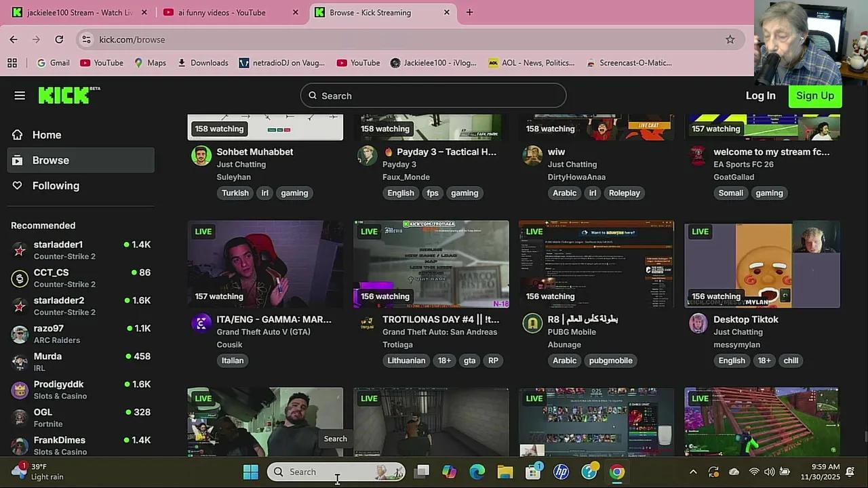Click Suleyhan streamer avatar
Viewport: 868px width, 488px height.
coord(201,155)
